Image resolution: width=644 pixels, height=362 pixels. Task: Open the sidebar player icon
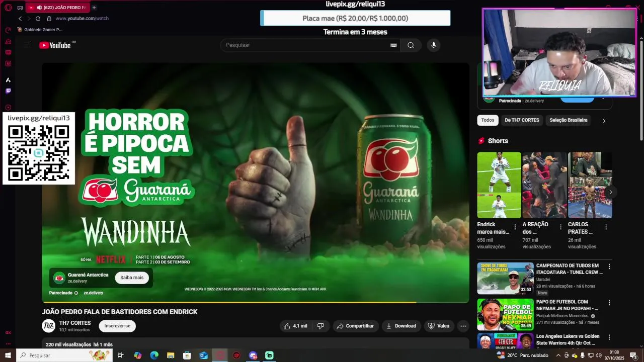(8, 108)
